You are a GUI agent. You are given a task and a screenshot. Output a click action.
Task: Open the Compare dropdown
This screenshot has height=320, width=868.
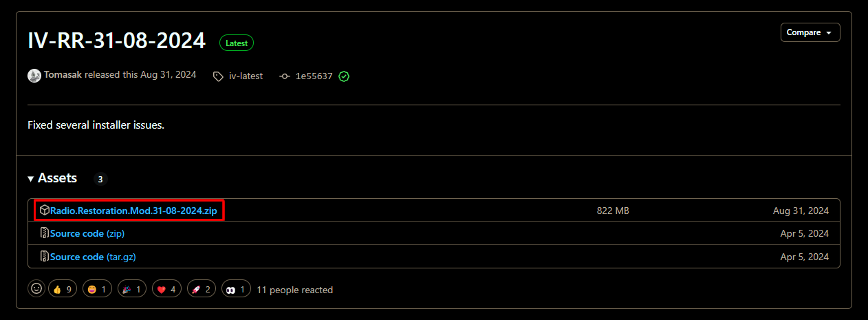810,32
